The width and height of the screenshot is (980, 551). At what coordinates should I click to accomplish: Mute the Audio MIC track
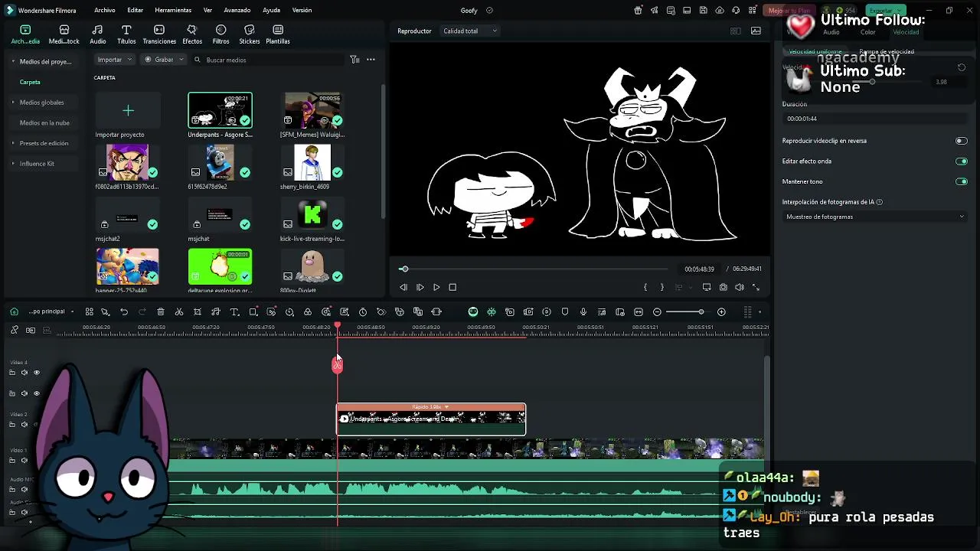click(x=24, y=490)
